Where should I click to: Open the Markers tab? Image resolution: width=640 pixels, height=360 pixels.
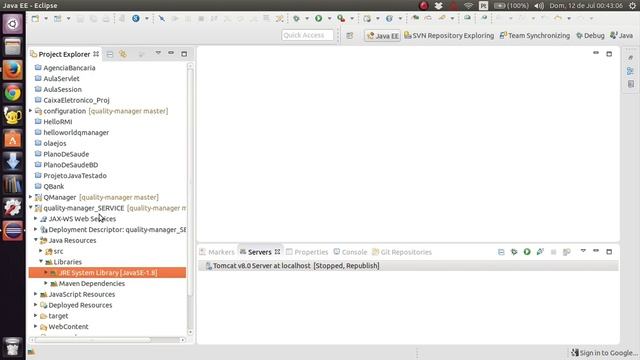(x=217, y=252)
